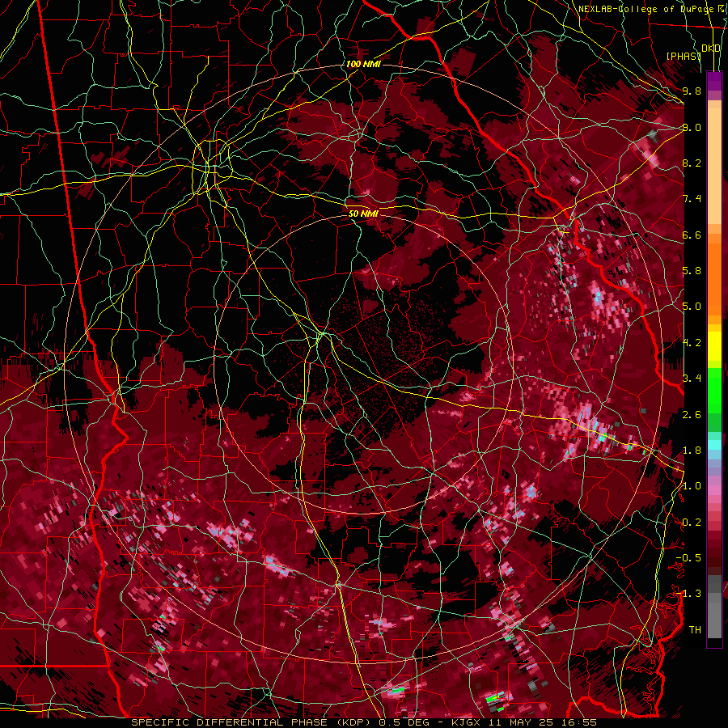Screen dimensions: 728x728
Task: Click the purple top segment of the color bar
Action: tap(714, 81)
